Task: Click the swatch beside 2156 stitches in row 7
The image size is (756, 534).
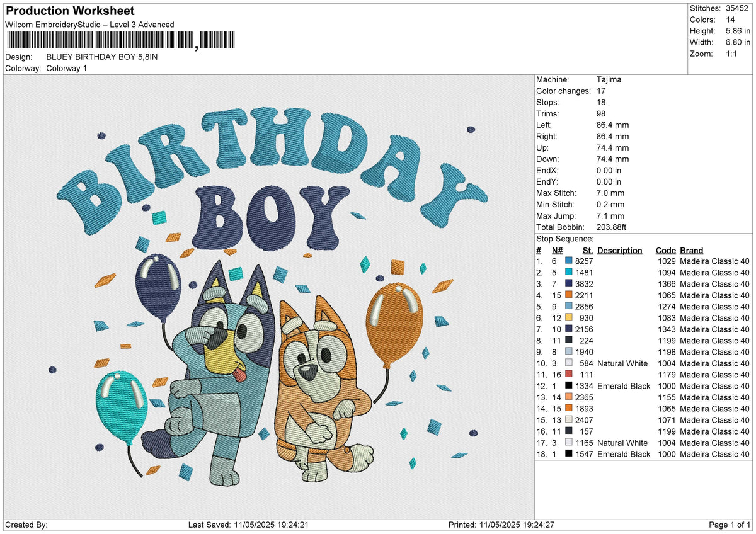Action: (569, 329)
